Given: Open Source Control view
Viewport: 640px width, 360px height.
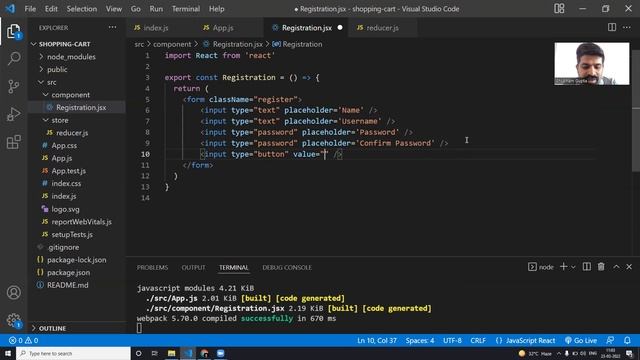Looking at the screenshot, I should 13,86.
